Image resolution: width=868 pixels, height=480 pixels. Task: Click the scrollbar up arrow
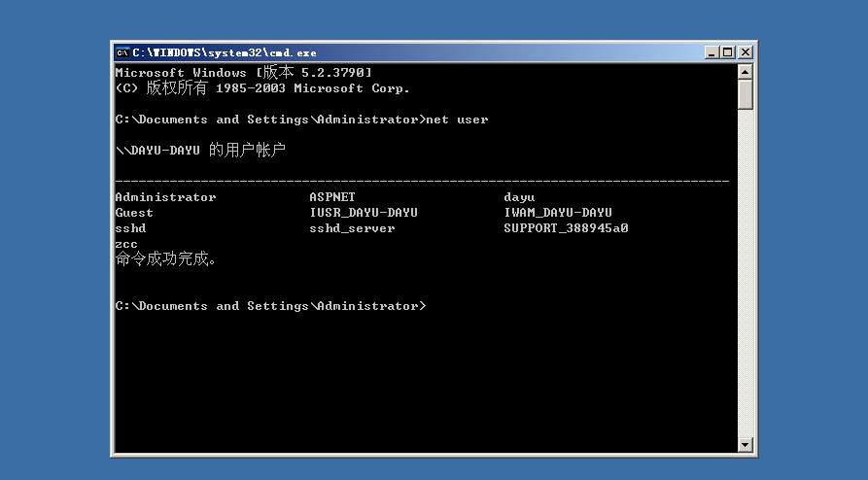746,72
